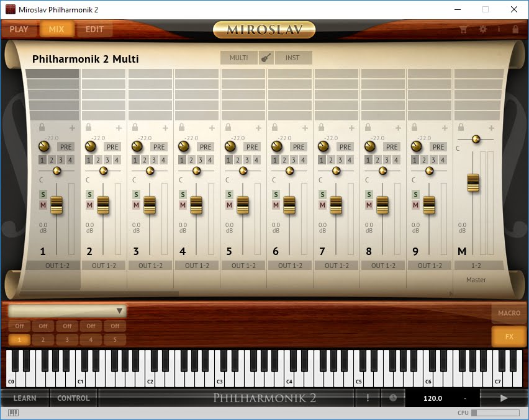Image resolution: width=529 pixels, height=420 pixels.
Task: Solo channel 3
Action: 136,195
